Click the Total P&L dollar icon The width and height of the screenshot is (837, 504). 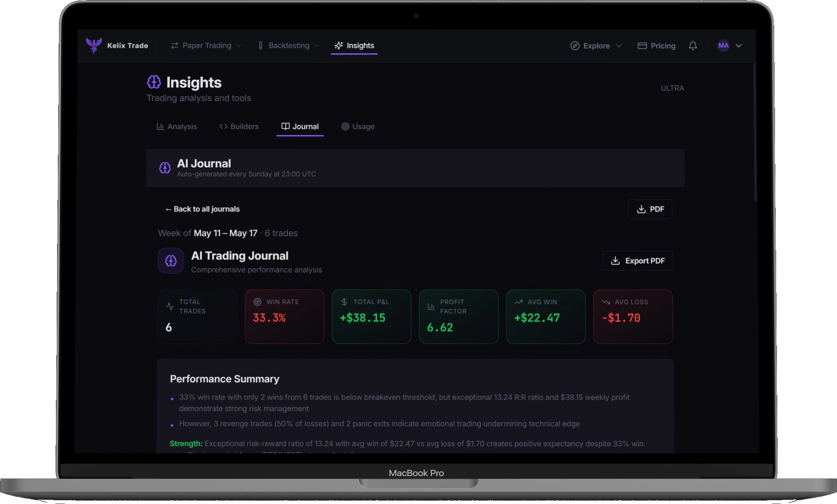click(x=344, y=302)
